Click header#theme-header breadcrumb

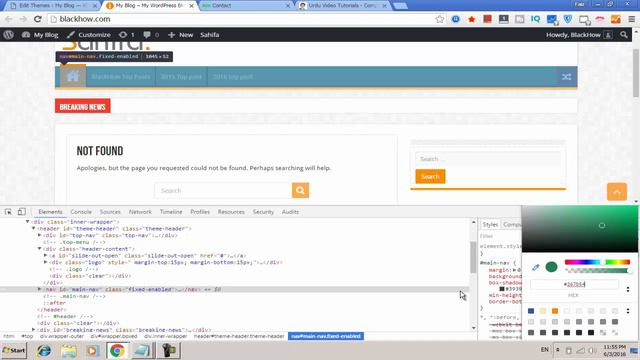pos(239,336)
